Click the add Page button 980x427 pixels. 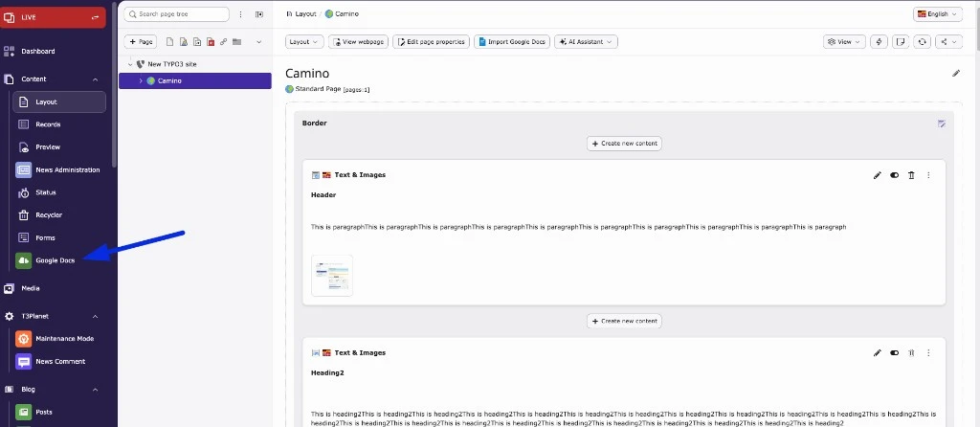tap(141, 42)
